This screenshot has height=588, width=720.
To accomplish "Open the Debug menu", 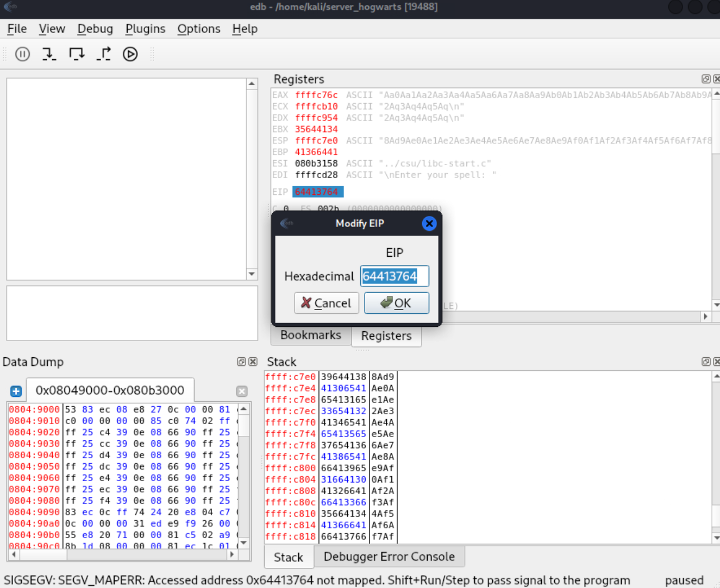I will click(95, 29).
